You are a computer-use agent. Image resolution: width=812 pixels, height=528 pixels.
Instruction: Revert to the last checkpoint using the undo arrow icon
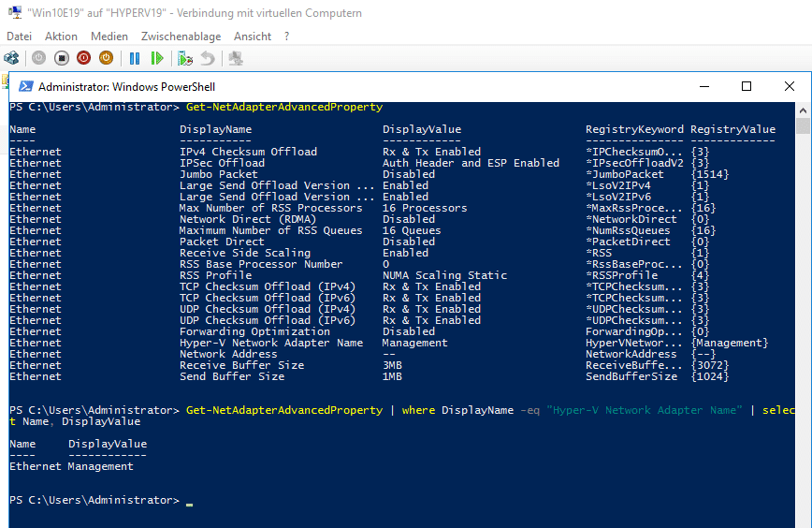(207, 58)
